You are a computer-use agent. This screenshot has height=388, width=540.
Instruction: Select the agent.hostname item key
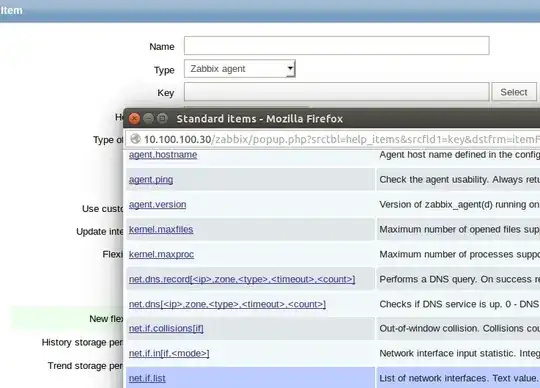[x=163, y=155]
